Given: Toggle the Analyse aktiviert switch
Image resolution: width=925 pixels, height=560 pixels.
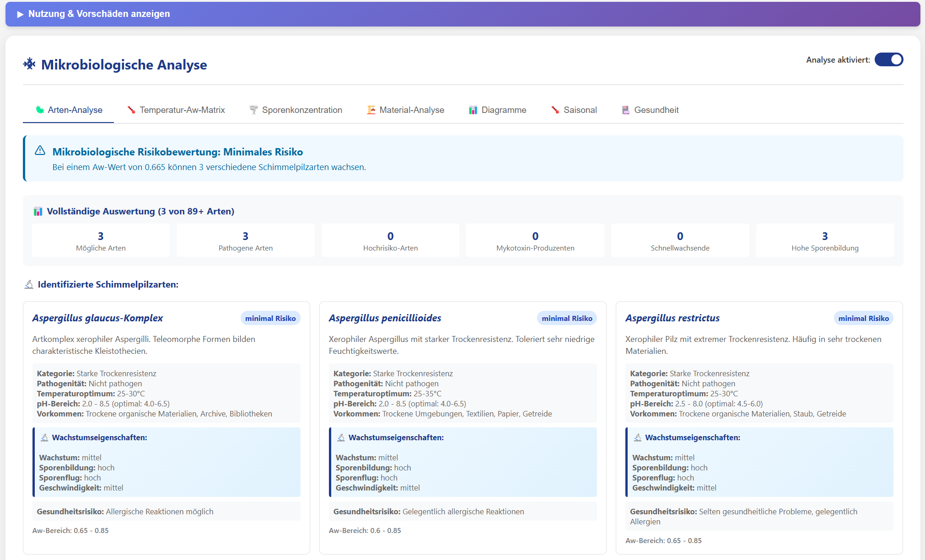Looking at the screenshot, I should click(x=888, y=59).
